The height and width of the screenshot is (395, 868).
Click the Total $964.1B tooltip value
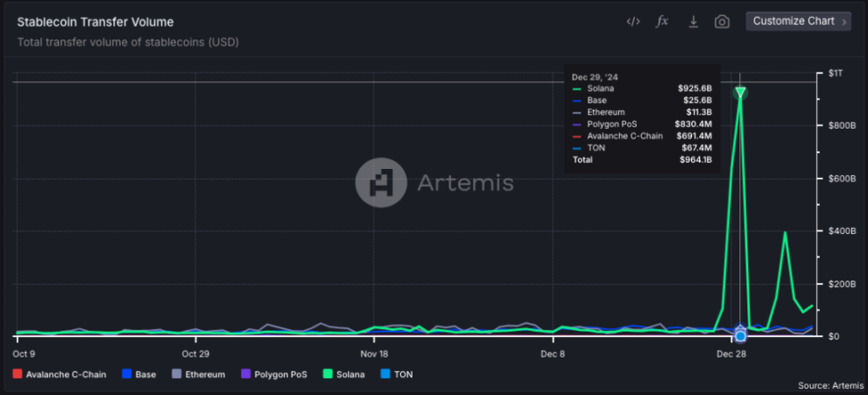coord(696,160)
